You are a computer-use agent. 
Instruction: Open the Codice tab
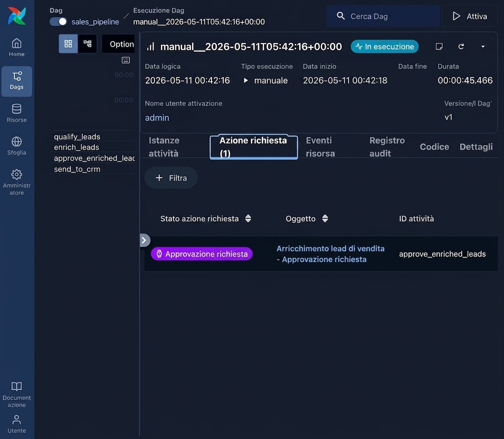pyautogui.click(x=434, y=147)
